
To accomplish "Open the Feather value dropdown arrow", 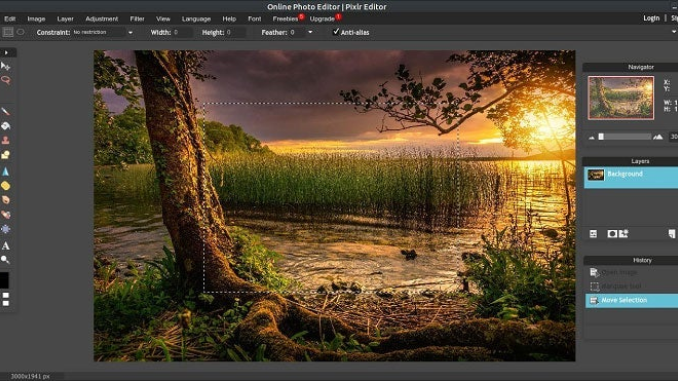I will [310, 32].
